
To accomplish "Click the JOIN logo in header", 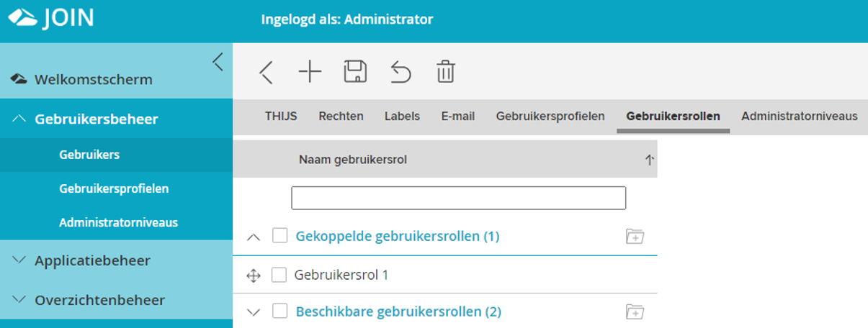I will point(51,18).
